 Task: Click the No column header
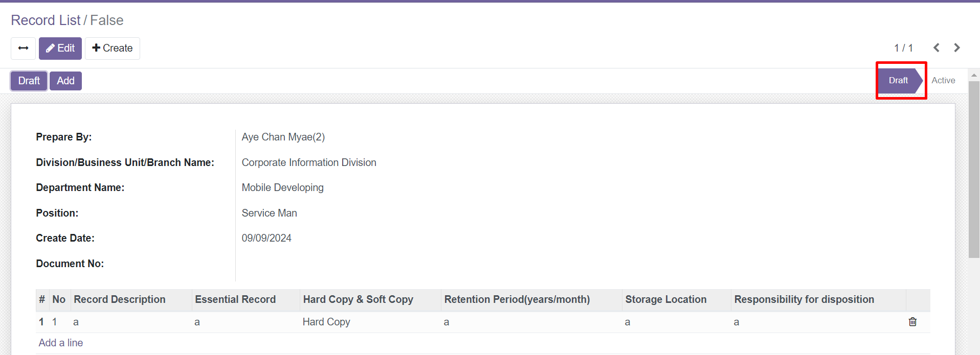click(59, 300)
